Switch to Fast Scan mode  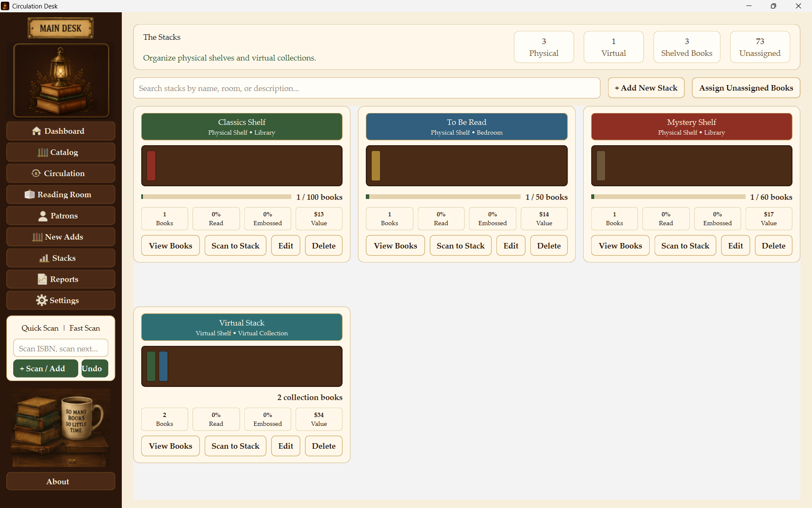85,328
